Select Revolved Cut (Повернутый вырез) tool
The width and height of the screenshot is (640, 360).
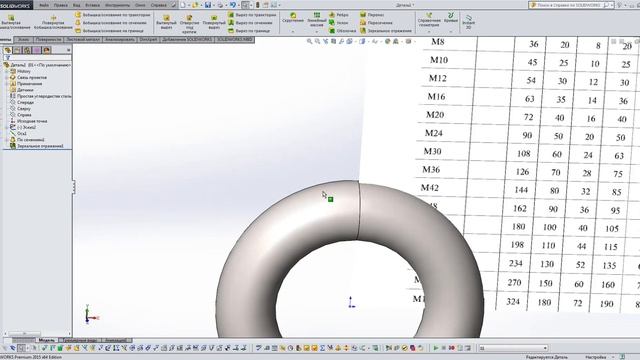coord(214,22)
